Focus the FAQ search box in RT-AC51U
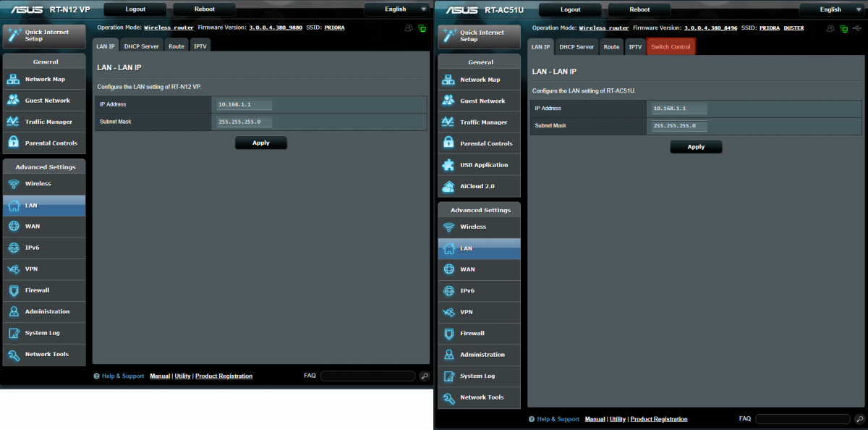Screen dimensions: 868x430 pyautogui.click(x=803, y=419)
